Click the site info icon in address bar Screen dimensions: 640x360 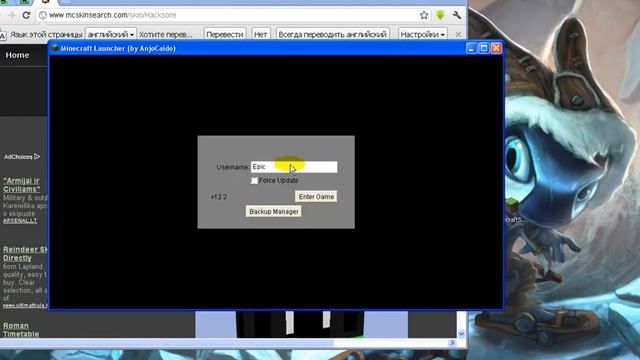click(x=42, y=15)
